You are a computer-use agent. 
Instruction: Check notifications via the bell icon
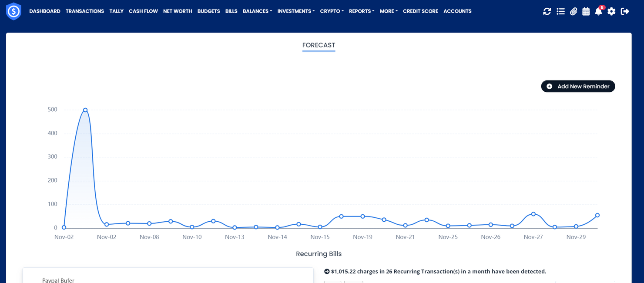[x=598, y=12]
